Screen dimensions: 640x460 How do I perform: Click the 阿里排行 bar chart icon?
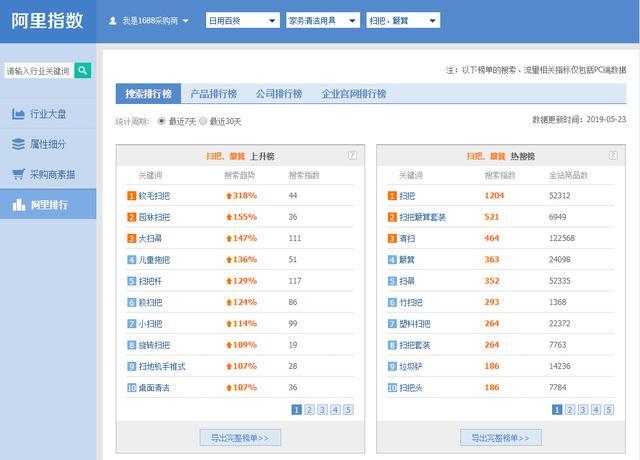pyautogui.click(x=19, y=204)
